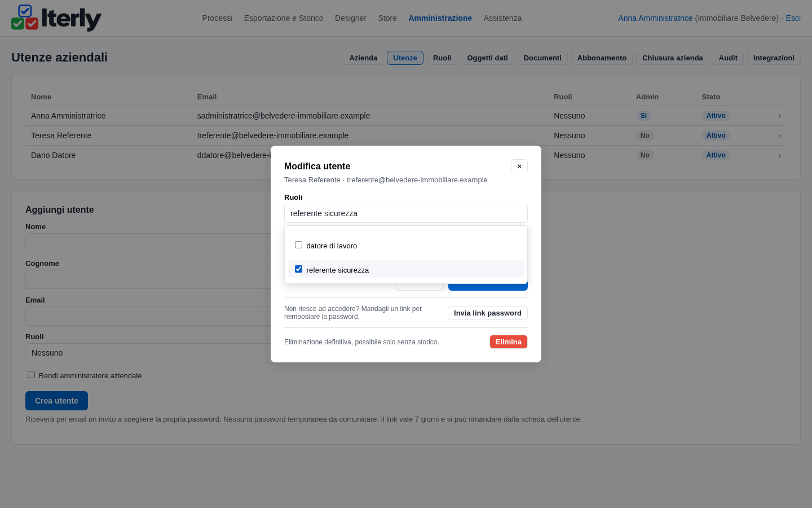Click the Iterly logo
This screenshot has width=812, height=508.
click(x=56, y=18)
